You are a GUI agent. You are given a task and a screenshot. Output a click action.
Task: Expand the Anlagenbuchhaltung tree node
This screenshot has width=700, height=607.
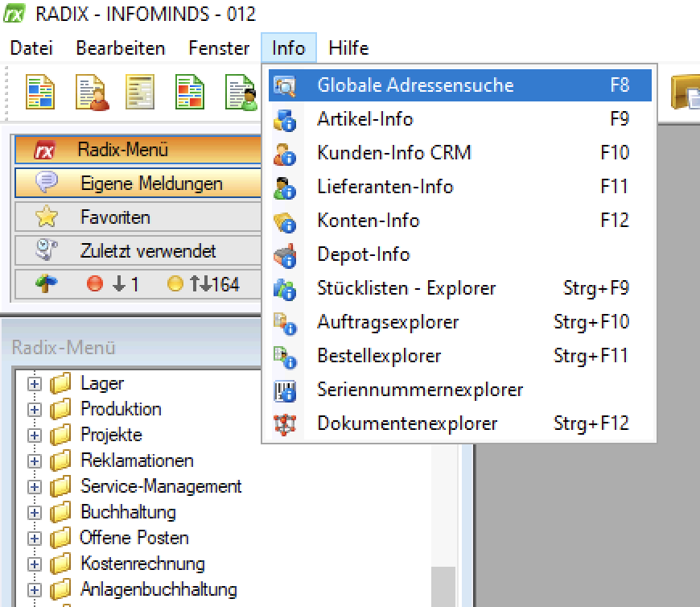click(x=35, y=590)
